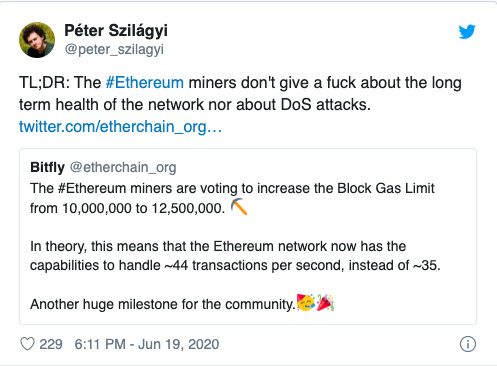The width and height of the screenshot is (497, 366).
Task: Click the 229 likes count
Action: click(x=51, y=344)
